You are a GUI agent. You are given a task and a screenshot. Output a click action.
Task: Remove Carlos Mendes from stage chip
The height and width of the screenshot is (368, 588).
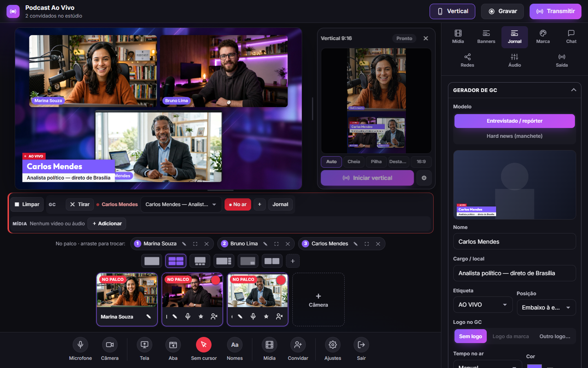(378, 244)
